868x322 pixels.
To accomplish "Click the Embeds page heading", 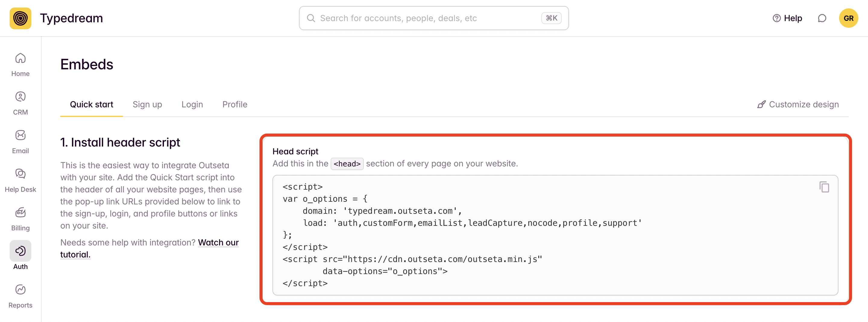I will (x=86, y=65).
